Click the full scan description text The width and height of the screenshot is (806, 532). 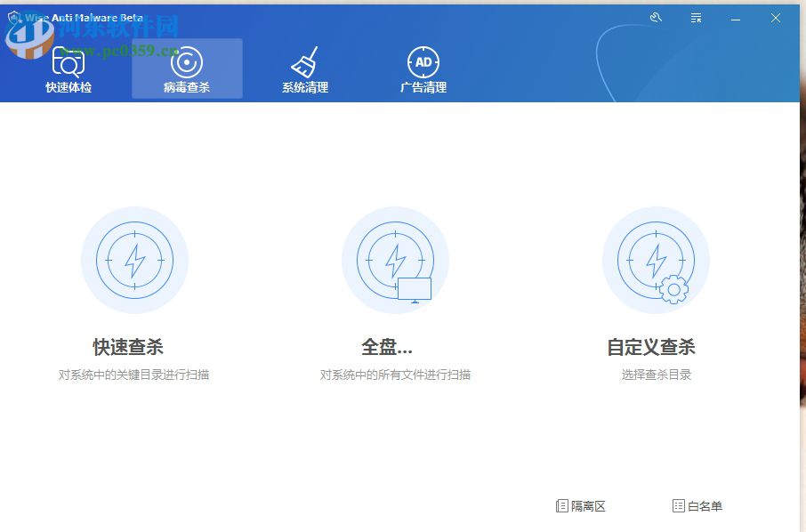coord(395,375)
